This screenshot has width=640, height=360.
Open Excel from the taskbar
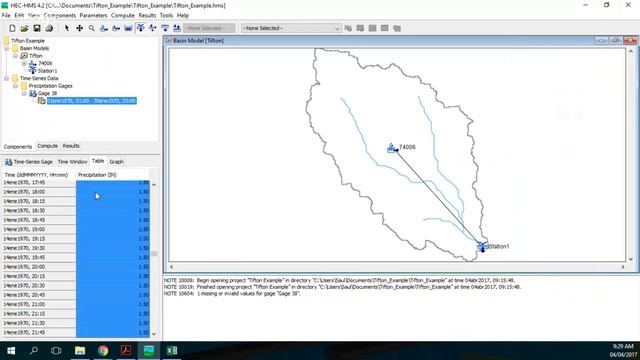coord(172,351)
